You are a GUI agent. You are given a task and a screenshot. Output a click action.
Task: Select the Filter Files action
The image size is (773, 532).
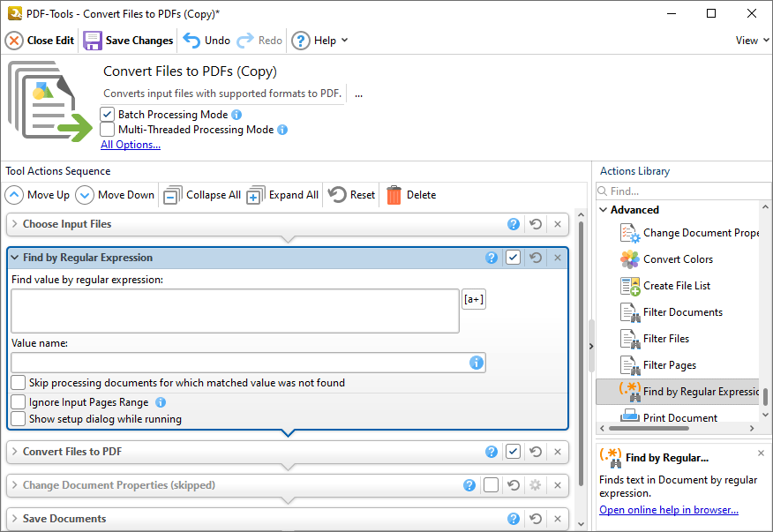[655, 339]
